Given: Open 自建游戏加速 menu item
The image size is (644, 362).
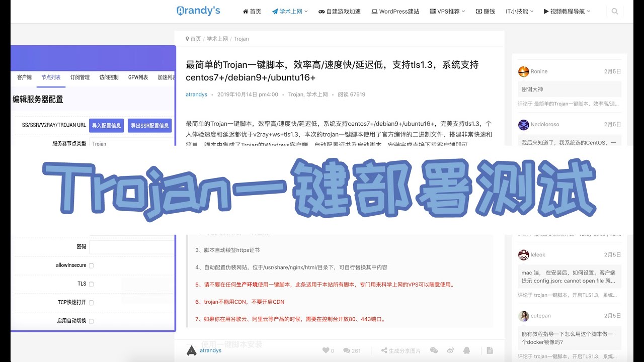Looking at the screenshot, I should [340, 11].
